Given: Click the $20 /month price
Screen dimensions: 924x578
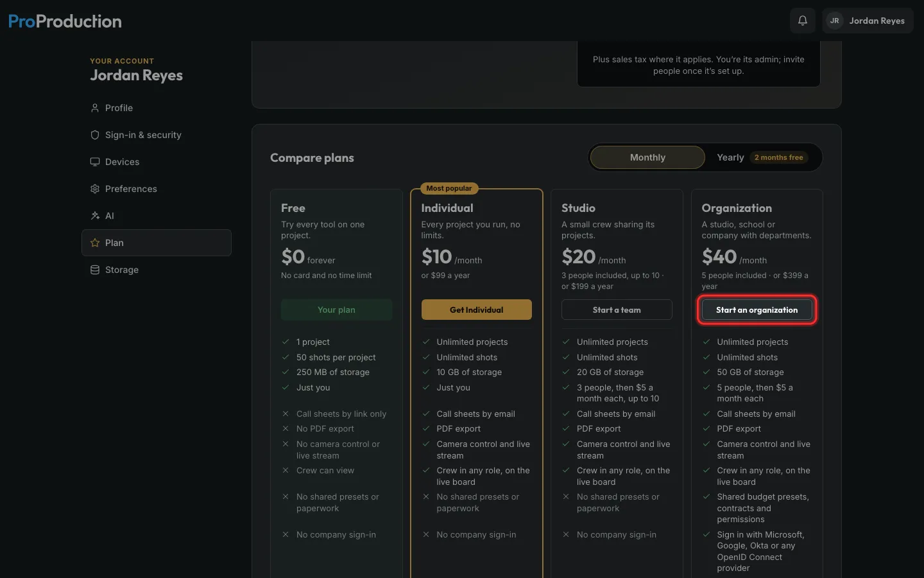Looking at the screenshot, I should pyautogui.click(x=594, y=257).
